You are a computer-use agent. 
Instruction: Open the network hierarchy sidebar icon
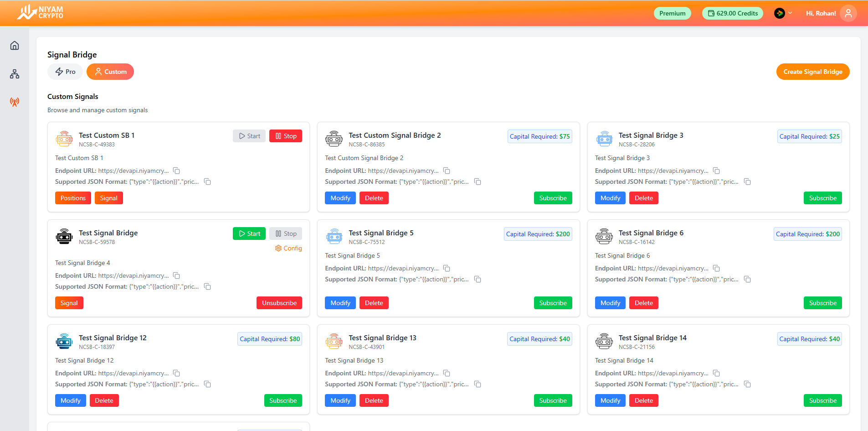point(15,74)
